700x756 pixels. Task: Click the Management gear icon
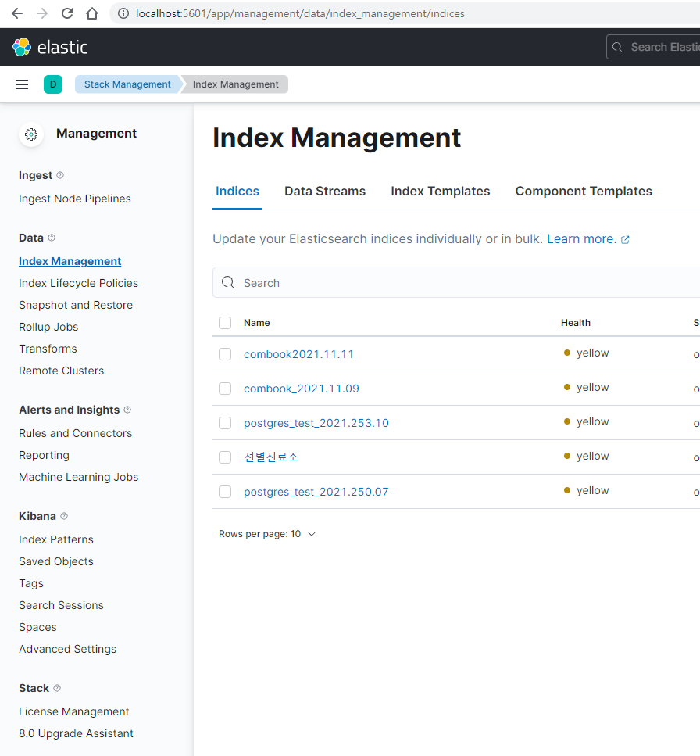pos(31,134)
